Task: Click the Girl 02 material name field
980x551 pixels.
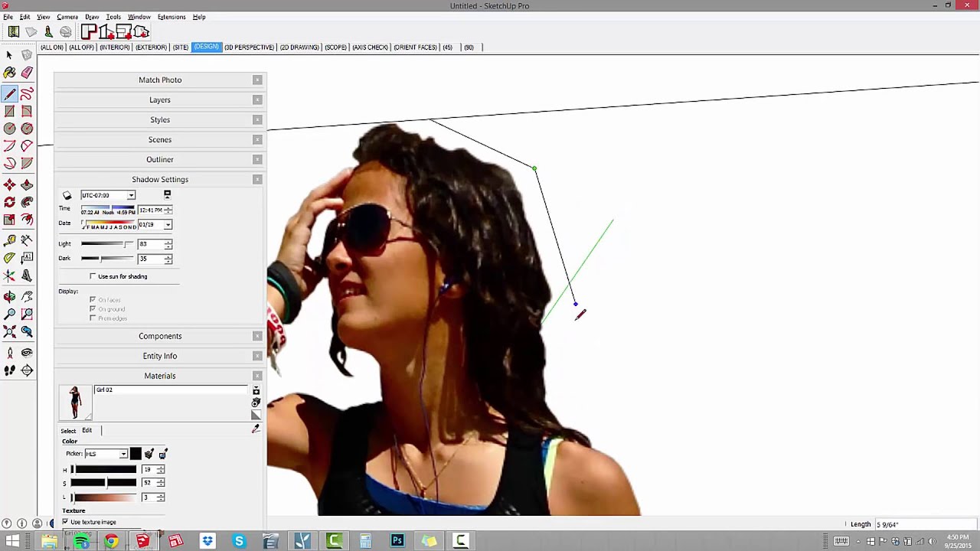Action: click(x=171, y=390)
